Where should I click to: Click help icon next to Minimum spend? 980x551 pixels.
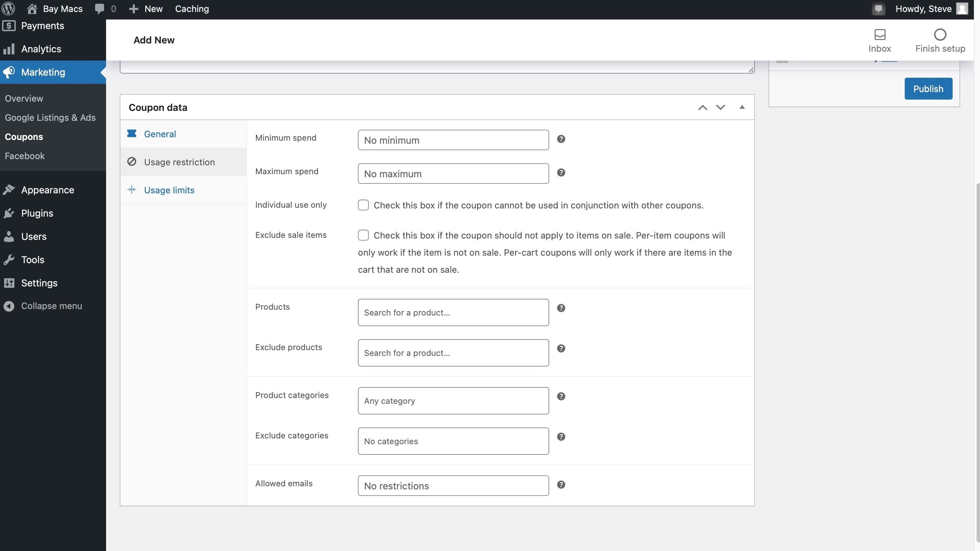pos(561,139)
